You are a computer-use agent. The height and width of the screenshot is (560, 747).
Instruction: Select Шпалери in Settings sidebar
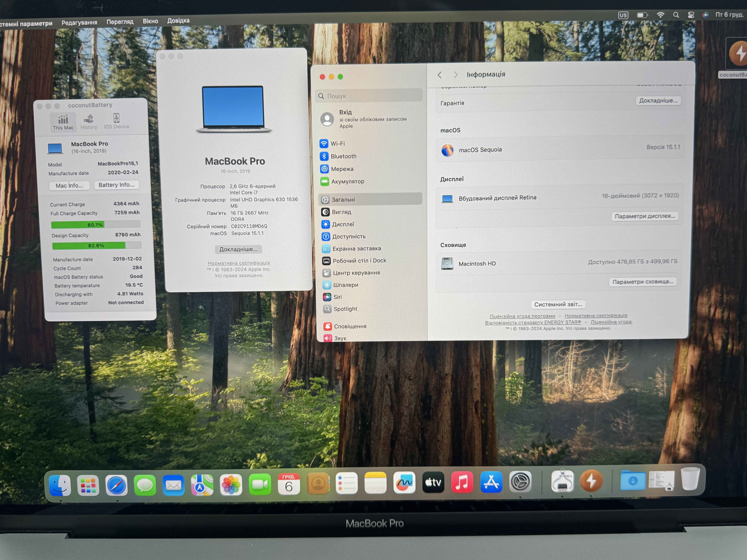pos(371,285)
